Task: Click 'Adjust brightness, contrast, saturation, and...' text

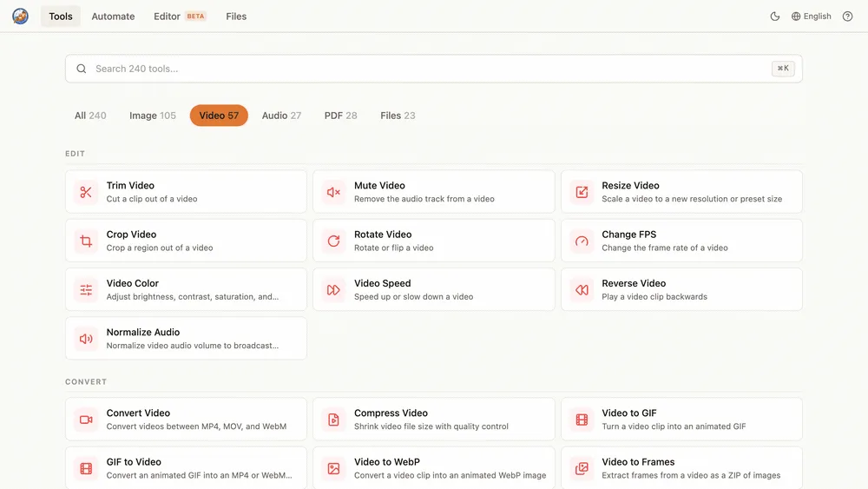Action: click(192, 297)
